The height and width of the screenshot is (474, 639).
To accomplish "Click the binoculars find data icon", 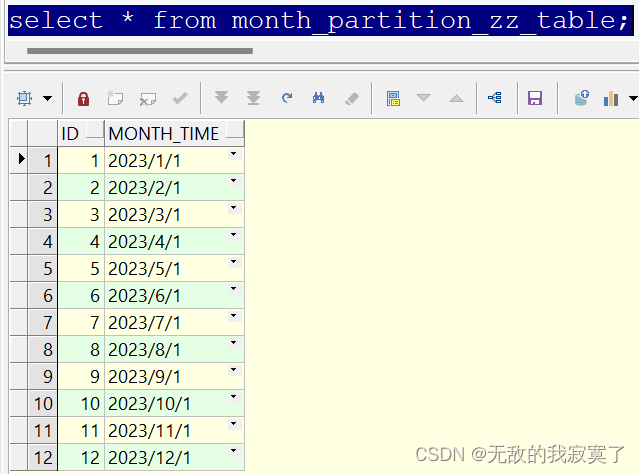I will click(319, 98).
